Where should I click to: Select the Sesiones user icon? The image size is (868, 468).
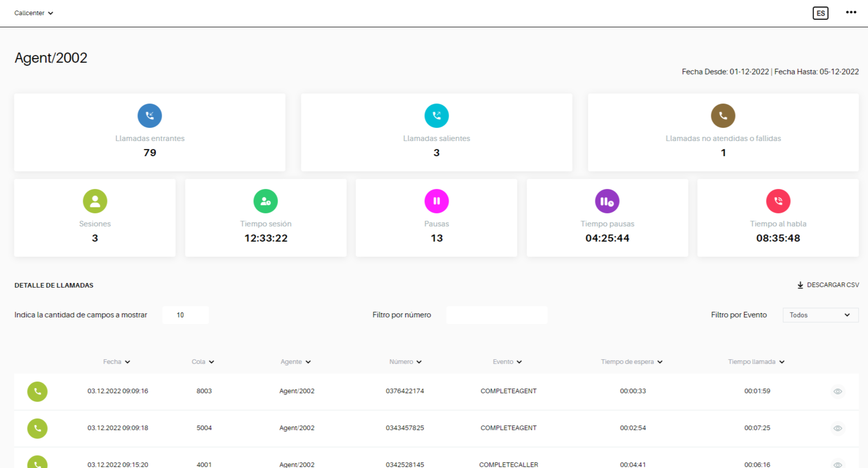95,201
